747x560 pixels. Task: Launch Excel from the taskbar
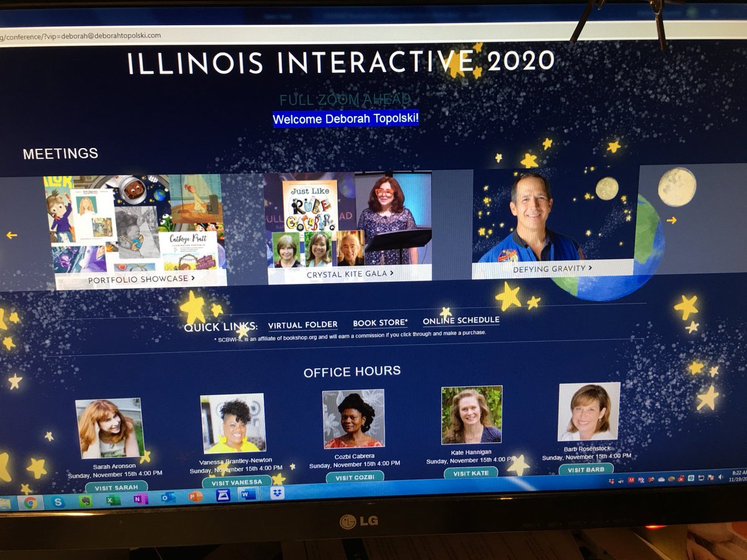coord(113,500)
